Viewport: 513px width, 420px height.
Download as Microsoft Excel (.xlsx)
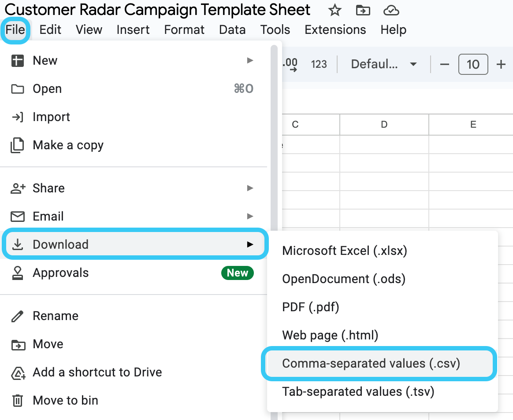[x=383, y=251]
